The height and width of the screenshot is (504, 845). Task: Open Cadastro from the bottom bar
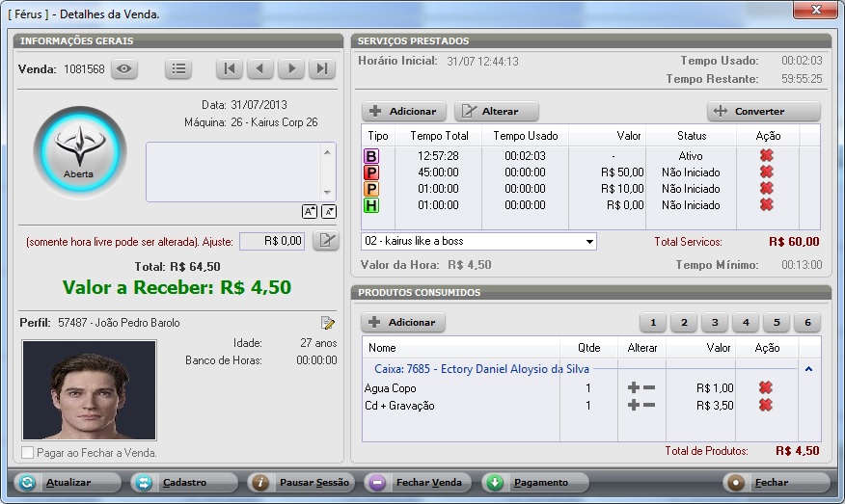pos(184,483)
